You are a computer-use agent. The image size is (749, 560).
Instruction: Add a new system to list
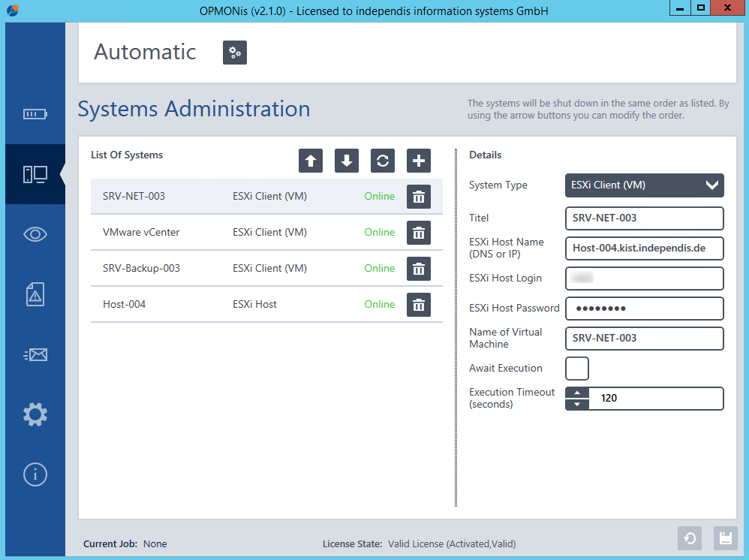[419, 161]
